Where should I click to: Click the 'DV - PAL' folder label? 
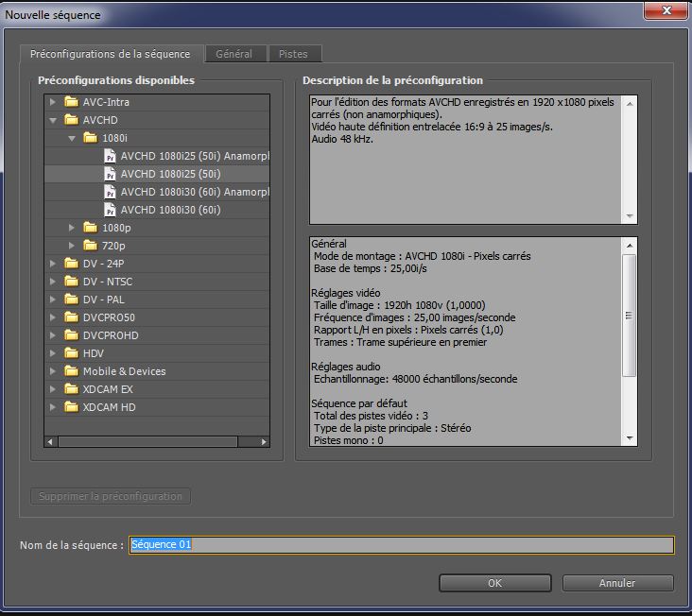click(104, 299)
